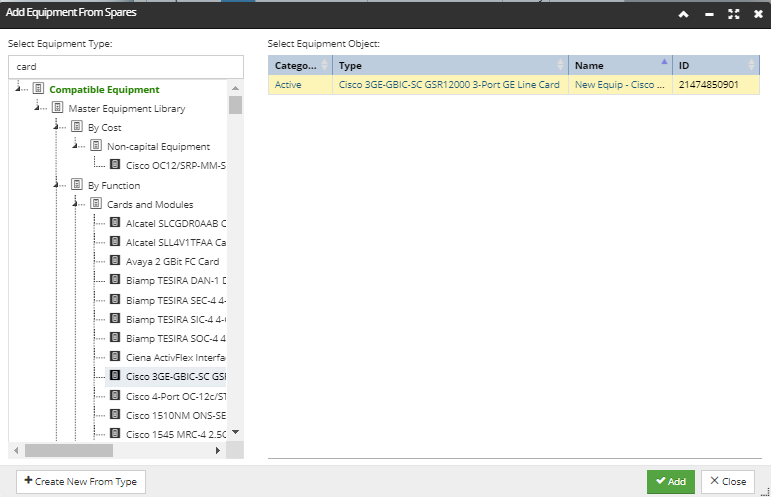Select Cisco 3GE-GBIC-SC GSR tree label
This screenshot has width=771, height=497.
pos(176,377)
